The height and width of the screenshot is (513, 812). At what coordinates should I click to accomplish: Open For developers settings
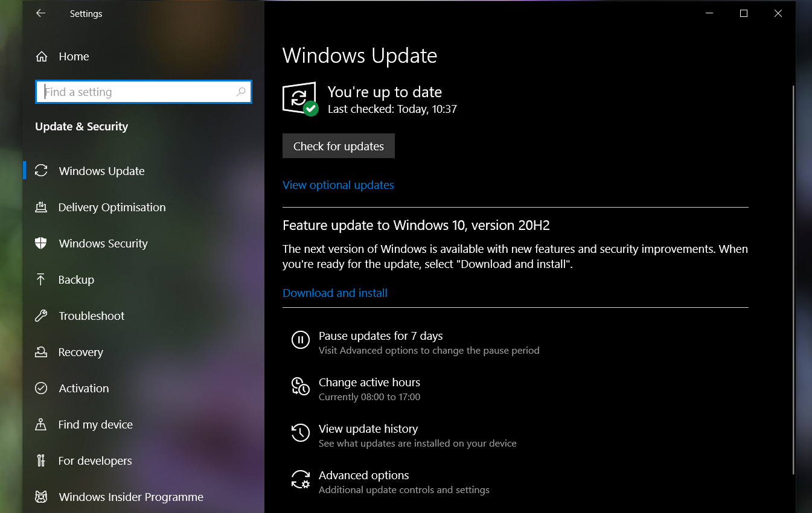pos(144,460)
